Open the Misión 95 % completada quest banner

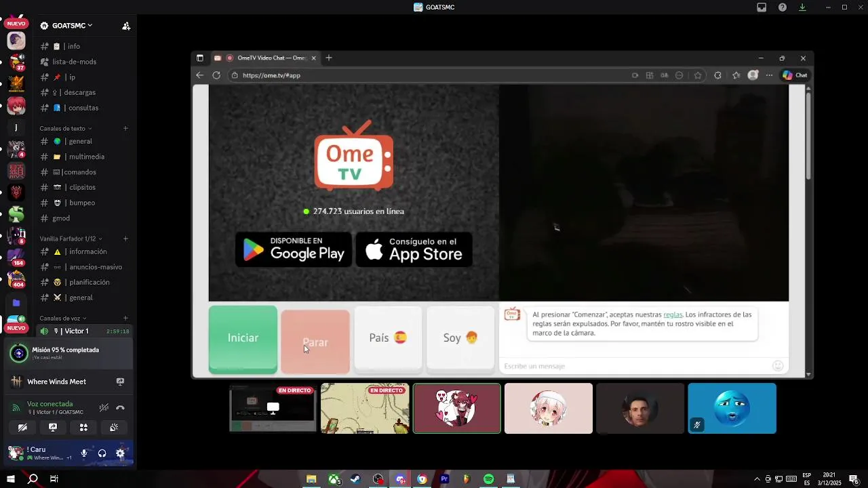click(x=68, y=353)
